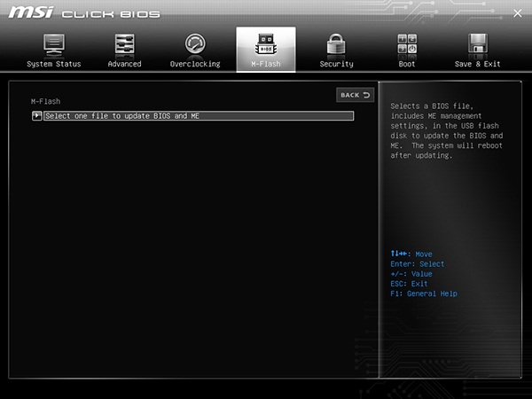The width and height of the screenshot is (532, 399).
Task: Switch to the Boot tab label
Action: pos(407,64)
